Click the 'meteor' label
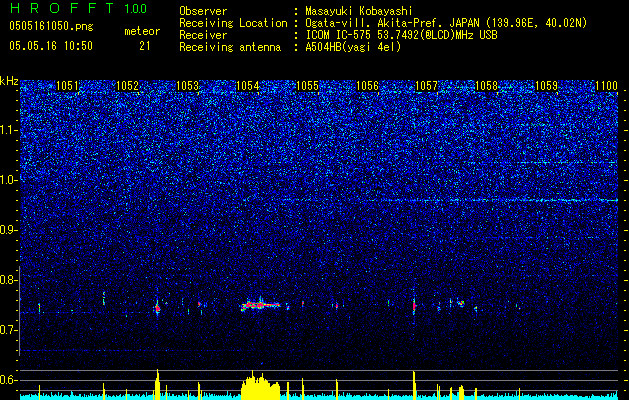629x400 pixels. tap(142, 31)
